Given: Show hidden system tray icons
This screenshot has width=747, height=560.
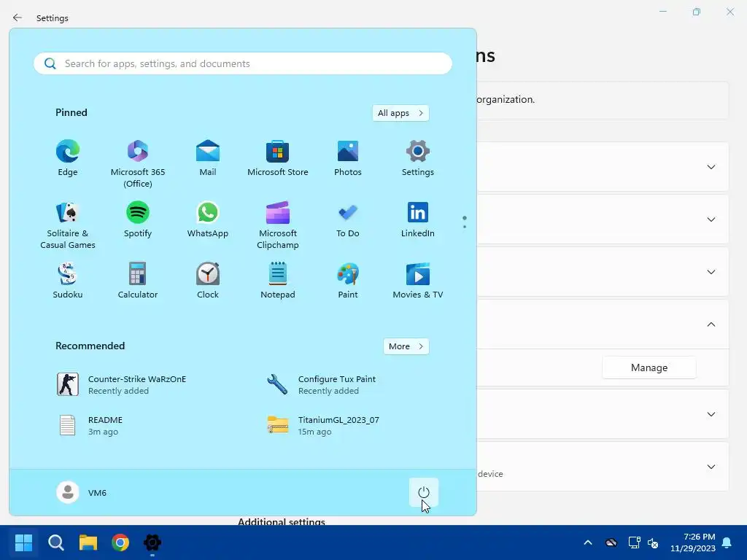Looking at the screenshot, I should pos(588,542).
